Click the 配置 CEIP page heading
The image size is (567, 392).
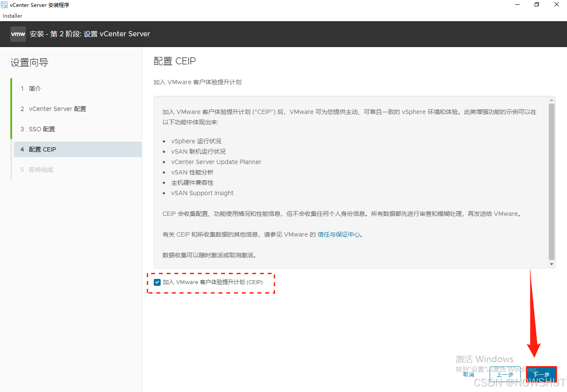[175, 61]
